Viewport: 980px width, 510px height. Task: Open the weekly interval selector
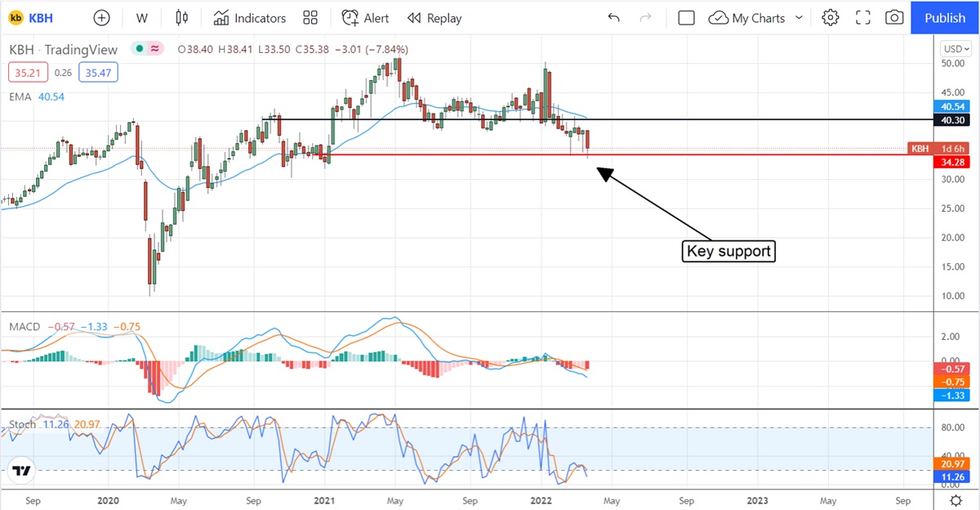coord(142,18)
